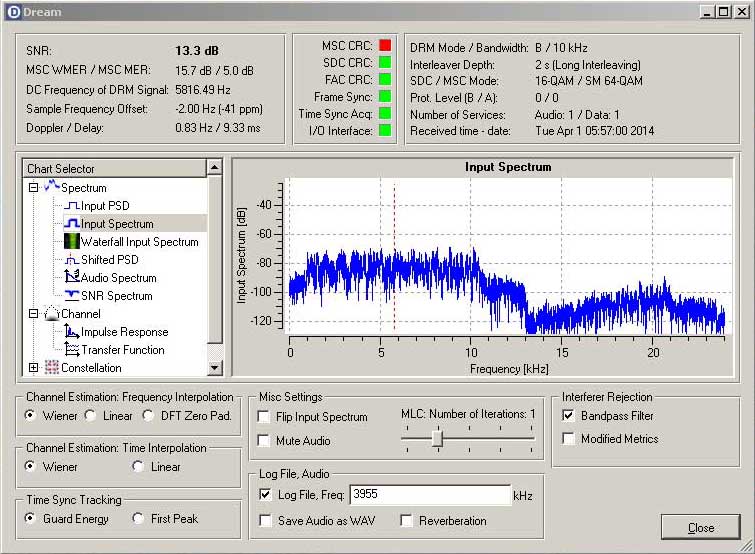Screen dimensions: 755x554
Task: Disable the Bandpass Filter checkbox
Action: pyautogui.click(x=568, y=415)
